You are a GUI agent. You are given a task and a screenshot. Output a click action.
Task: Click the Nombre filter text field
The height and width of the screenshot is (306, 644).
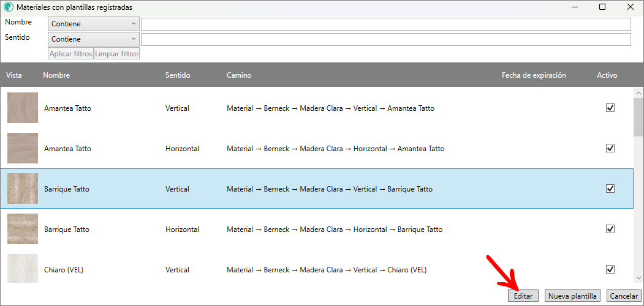click(385, 24)
